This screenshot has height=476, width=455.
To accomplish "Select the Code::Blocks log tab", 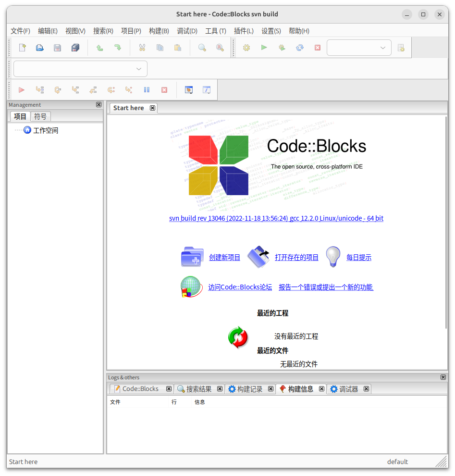I will [x=140, y=389].
